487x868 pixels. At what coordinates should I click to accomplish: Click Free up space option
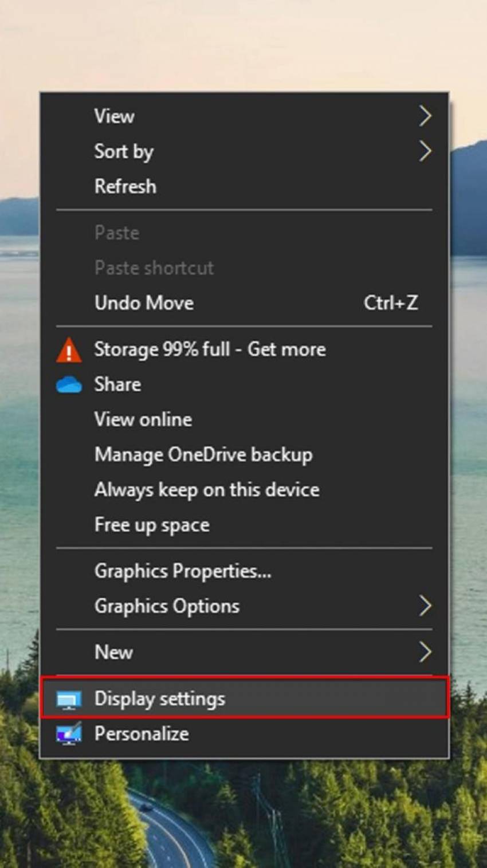[152, 525]
